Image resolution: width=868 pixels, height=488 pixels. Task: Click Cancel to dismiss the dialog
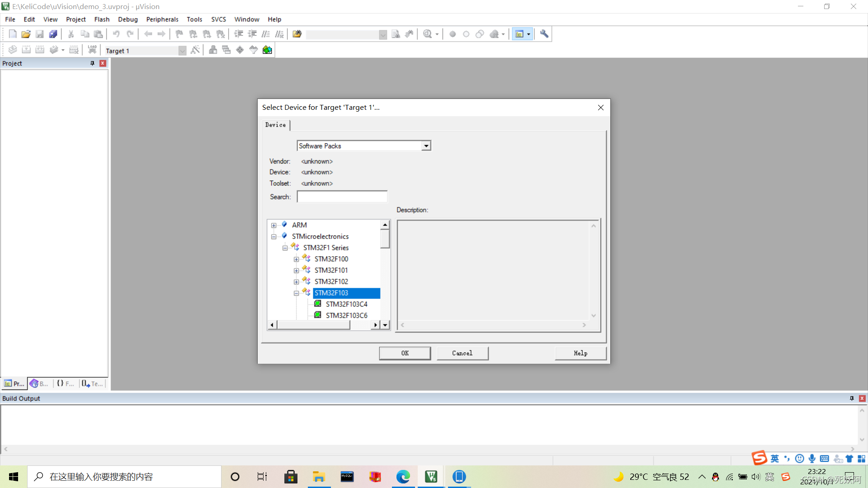462,353
